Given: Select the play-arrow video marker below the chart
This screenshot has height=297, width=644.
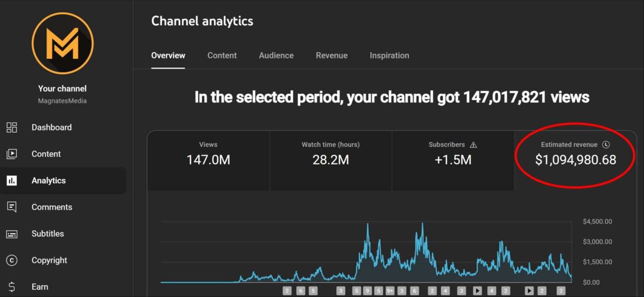Looking at the screenshot, I should tap(477, 291).
